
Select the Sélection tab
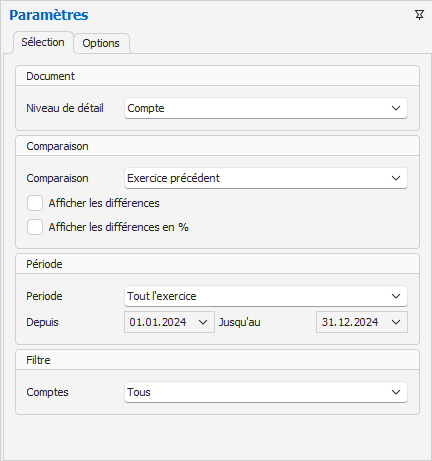[x=43, y=42]
